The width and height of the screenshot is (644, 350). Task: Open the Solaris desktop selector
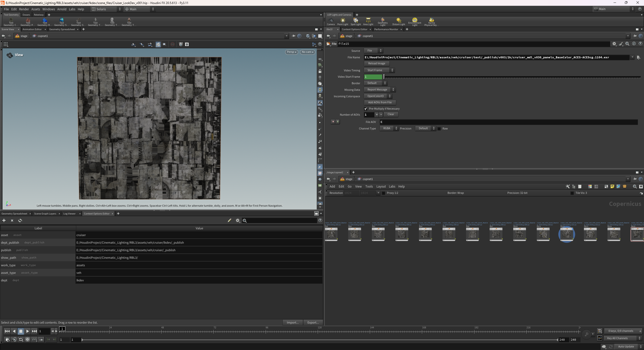106,9
